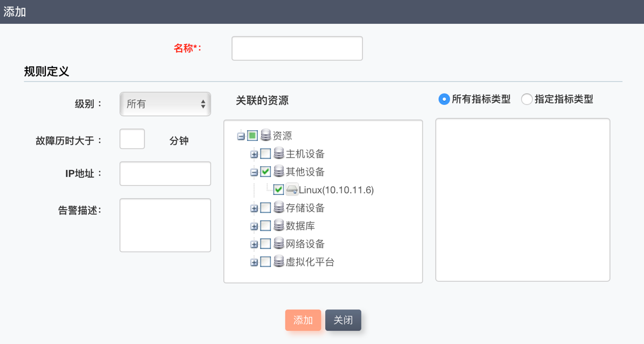Click the 主机设备 database icon

278,153
